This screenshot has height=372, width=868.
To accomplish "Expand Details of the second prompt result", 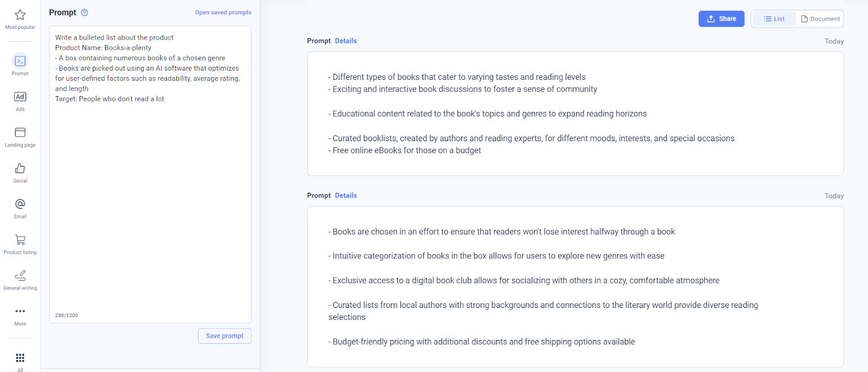I will pyautogui.click(x=346, y=196).
